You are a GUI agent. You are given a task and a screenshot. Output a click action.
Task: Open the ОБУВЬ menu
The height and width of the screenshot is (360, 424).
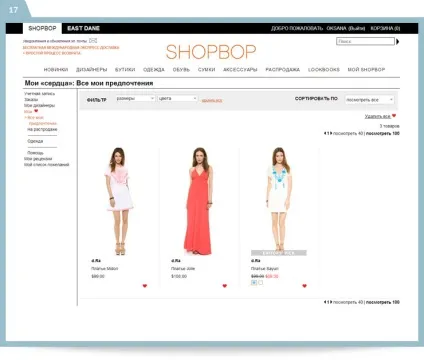tap(181, 70)
